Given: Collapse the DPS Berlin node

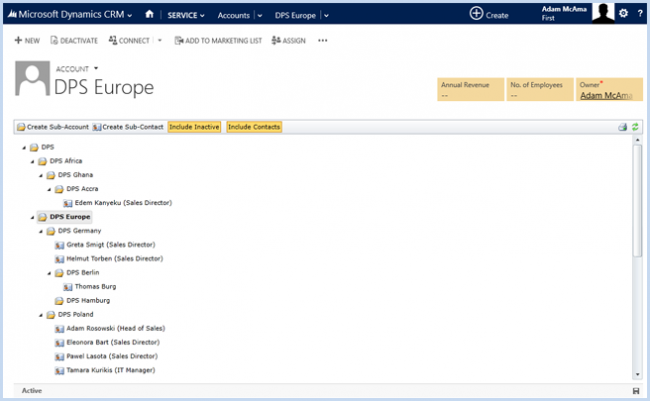Looking at the screenshot, I should click(49, 273).
